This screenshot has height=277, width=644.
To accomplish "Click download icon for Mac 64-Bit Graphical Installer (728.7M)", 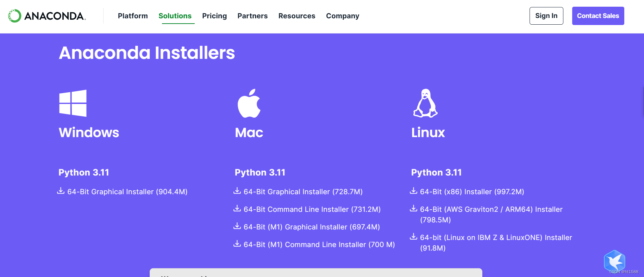I will (237, 191).
